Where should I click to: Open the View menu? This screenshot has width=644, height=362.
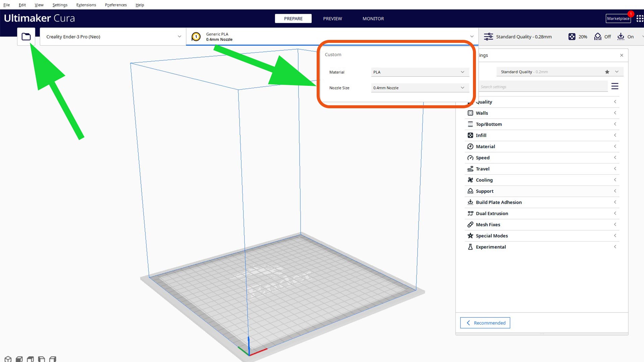click(39, 5)
